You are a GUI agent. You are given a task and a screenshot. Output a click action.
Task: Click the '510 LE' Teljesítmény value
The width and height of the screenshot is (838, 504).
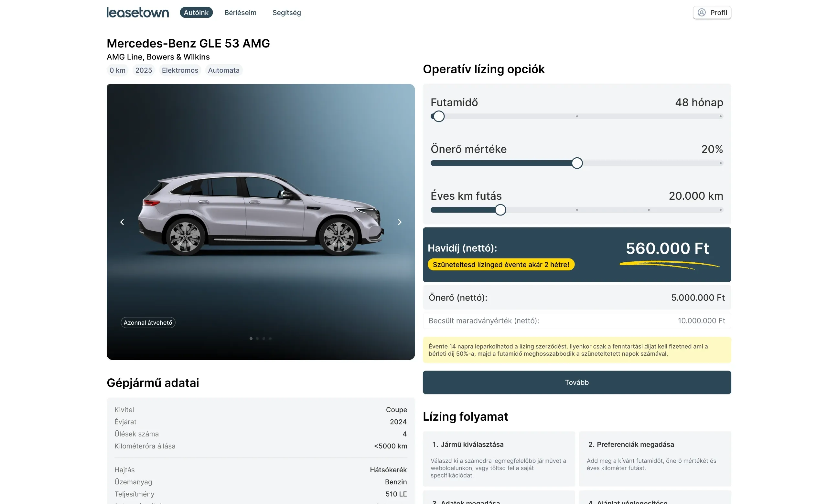click(396, 494)
